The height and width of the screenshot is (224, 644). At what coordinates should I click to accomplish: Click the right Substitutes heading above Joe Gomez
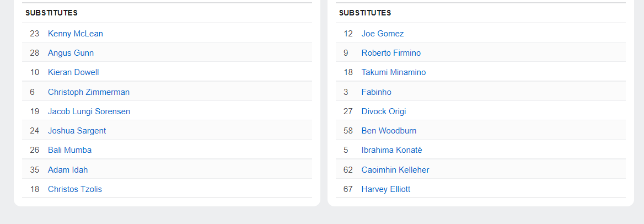tap(364, 13)
